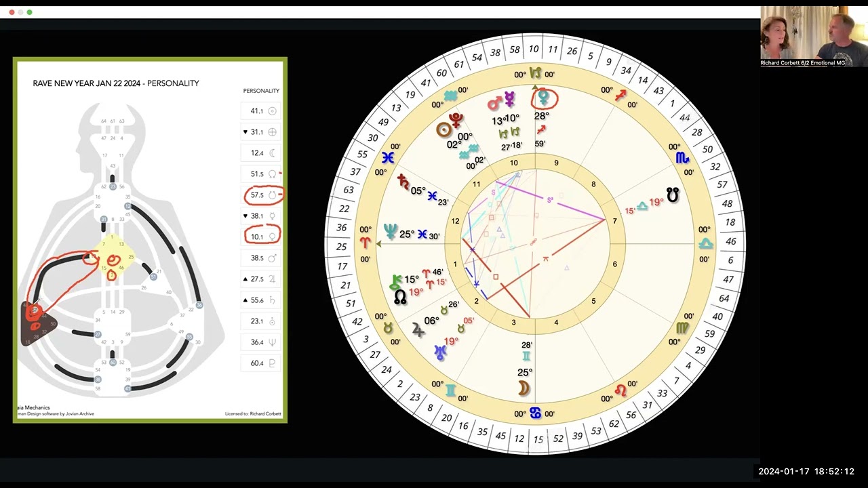This screenshot has width=868, height=488.
Task: Select the Scorpio sign on the zodiac ring
Action: click(x=682, y=157)
